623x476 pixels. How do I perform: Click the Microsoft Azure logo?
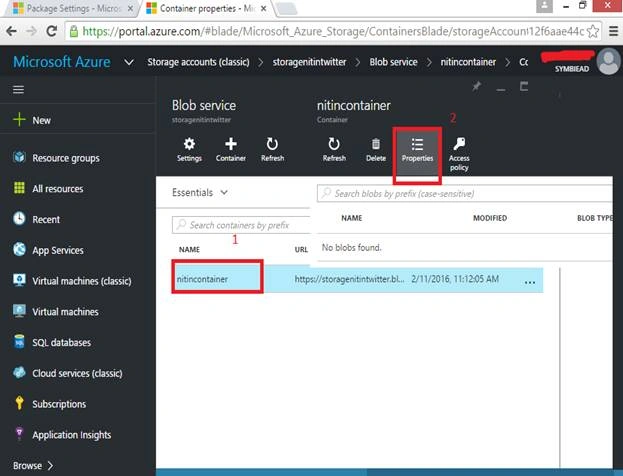[x=62, y=62]
